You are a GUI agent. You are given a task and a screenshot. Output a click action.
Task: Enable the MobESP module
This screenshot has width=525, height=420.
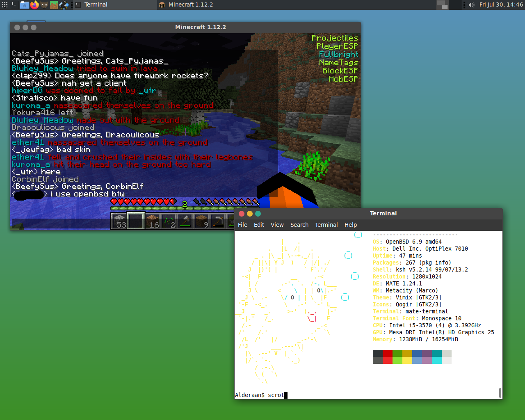point(343,79)
